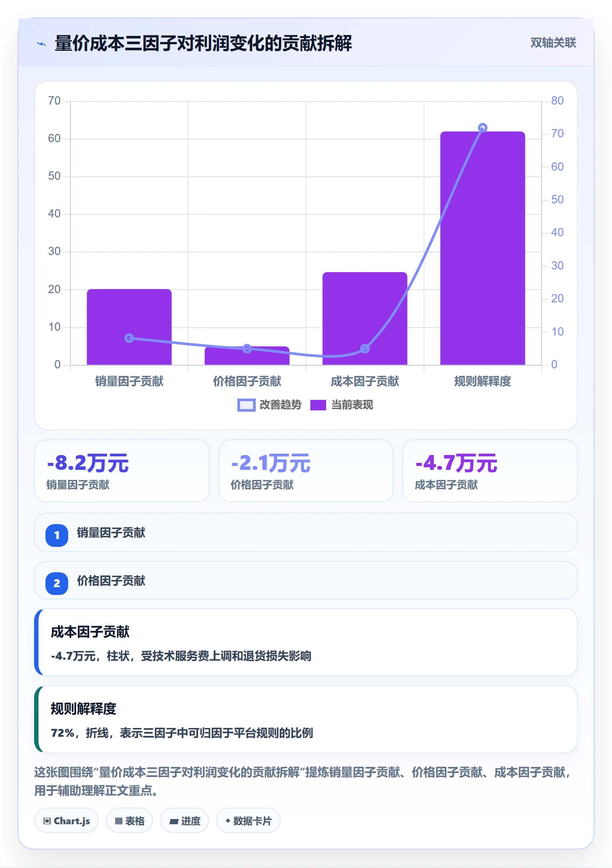Click the chart title 量价成本三因子对利润变化的贡献拆解
The width and height of the screenshot is (612, 868).
[203, 43]
